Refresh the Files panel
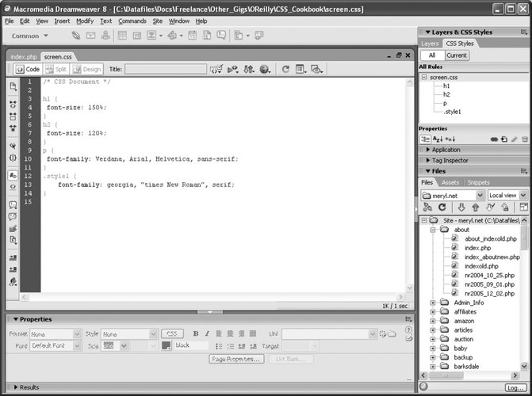 tap(442, 208)
